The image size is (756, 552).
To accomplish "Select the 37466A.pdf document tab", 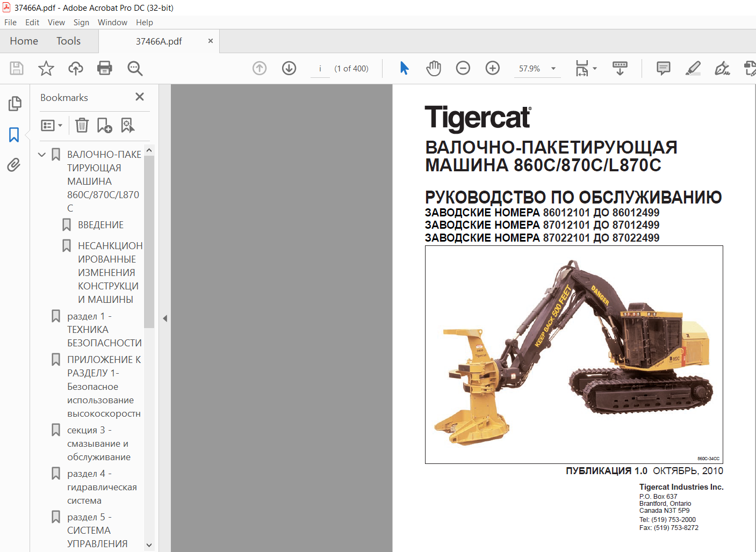I will (159, 41).
